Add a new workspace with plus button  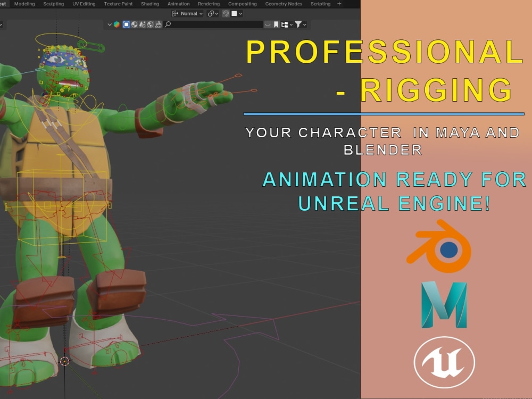click(x=339, y=4)
